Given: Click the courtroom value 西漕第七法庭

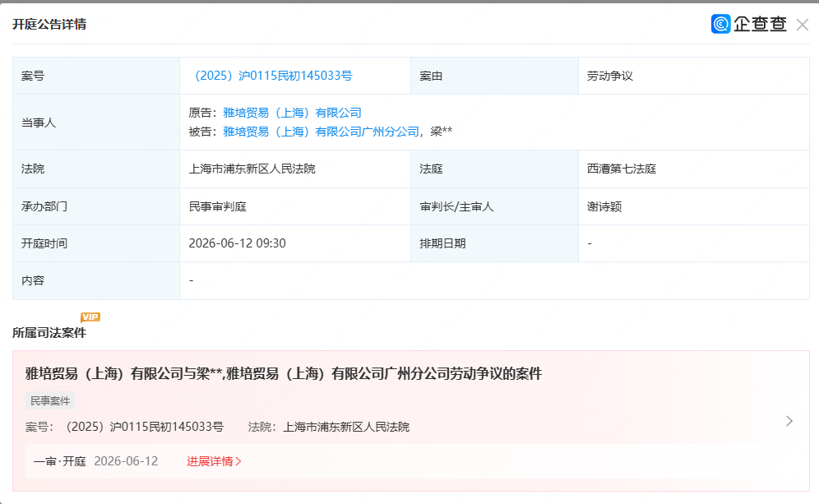Looking at the screenshot, I should pyautogui.click(x=621, y=169).
